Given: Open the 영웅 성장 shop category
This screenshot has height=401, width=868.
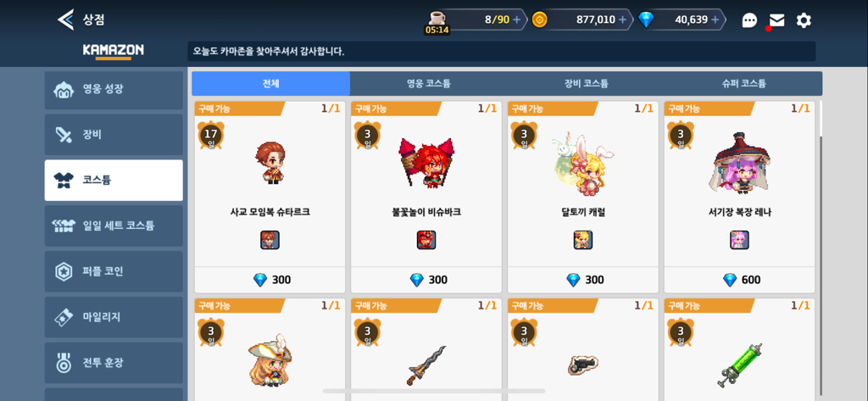Looking at the screenshot, I should click(x=114, y=90).
